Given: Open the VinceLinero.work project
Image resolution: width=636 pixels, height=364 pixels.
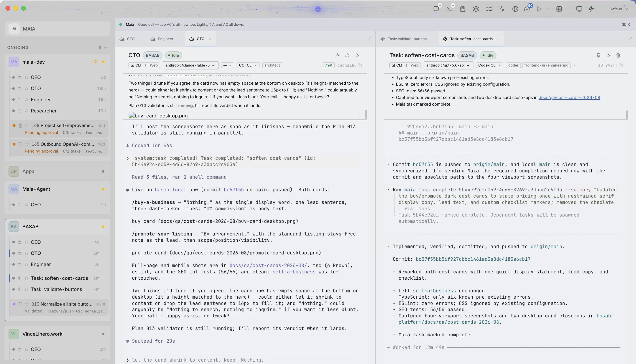Looking at the screenshot, I should coord(58,334).
